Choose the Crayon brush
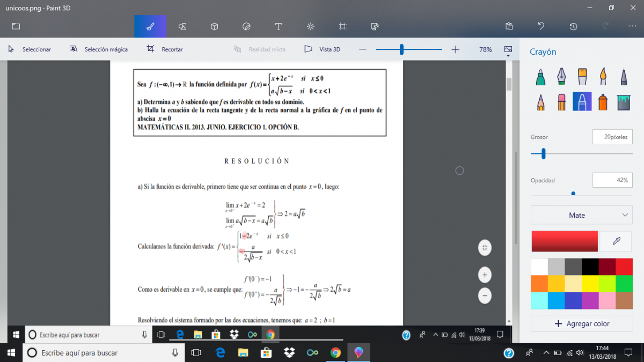The image size is (644, 362). (582, 101)
